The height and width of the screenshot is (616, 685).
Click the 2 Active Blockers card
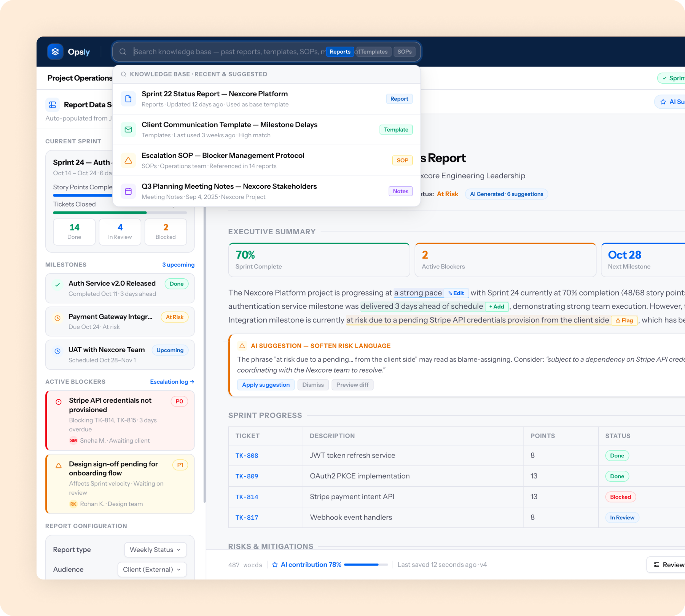[x=505, y=260]
